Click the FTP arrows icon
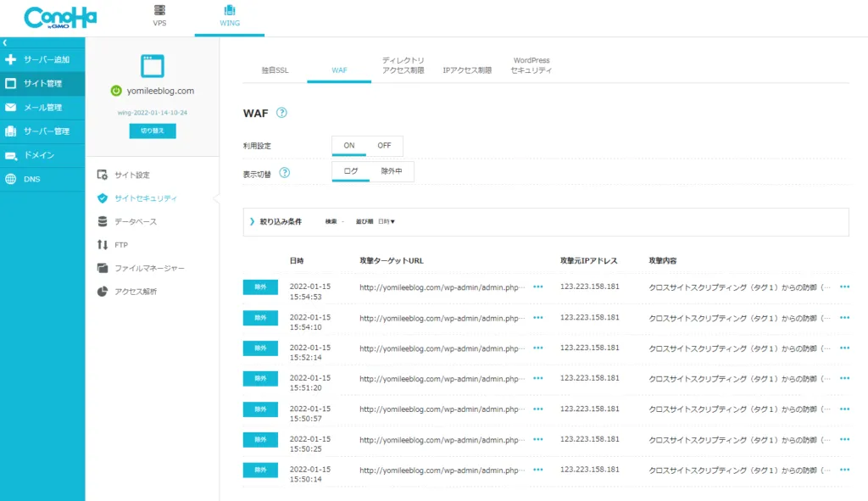 (103, 245)
